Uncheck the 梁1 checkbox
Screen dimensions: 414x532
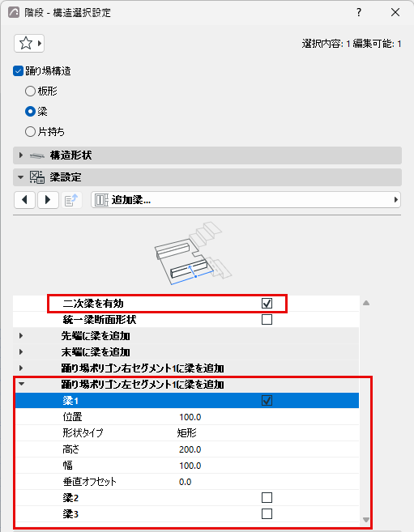point(267,401)
